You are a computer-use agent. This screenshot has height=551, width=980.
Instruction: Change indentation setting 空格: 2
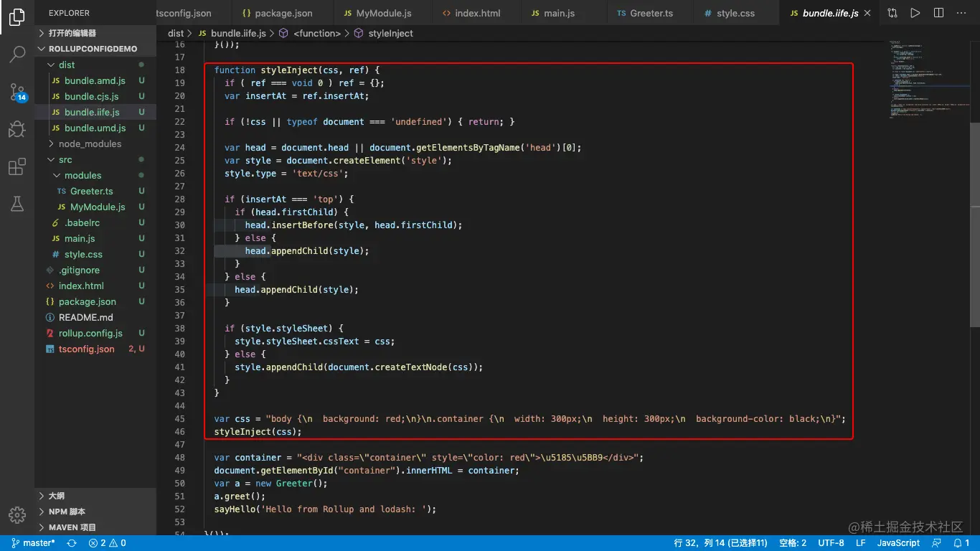(x=793, y=543)
